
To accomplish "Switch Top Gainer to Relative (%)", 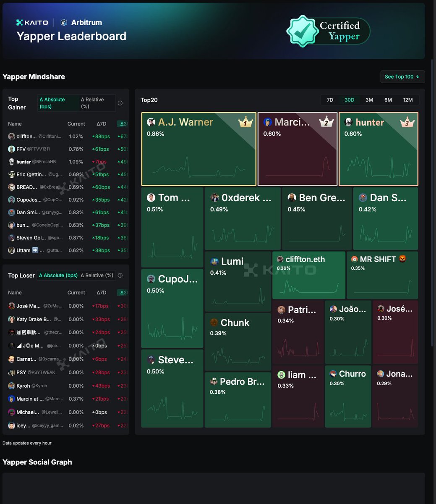I will point(97,103).
